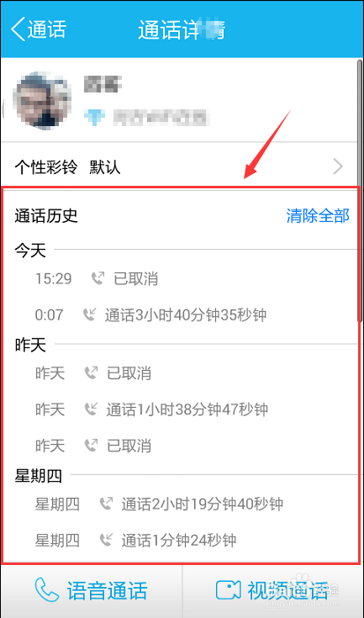Open the contact's profile avatar
Viewport: 364px width, 618px height.
[x=42, y=101]
